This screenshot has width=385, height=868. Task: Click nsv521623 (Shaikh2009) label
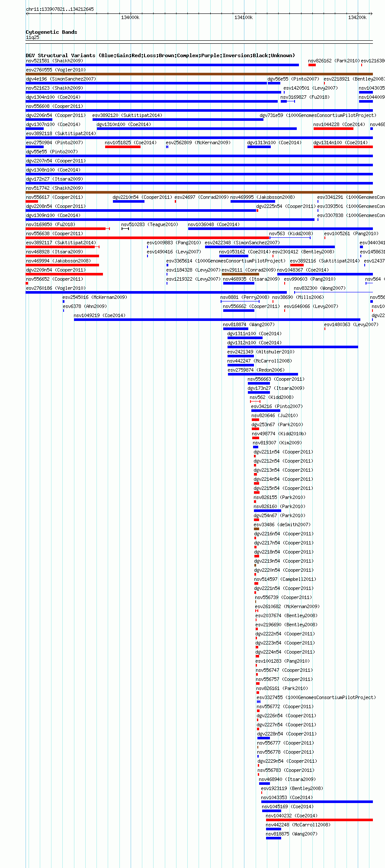(x=54, y=88)
